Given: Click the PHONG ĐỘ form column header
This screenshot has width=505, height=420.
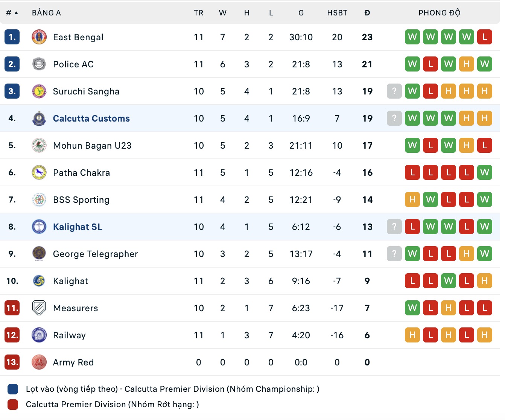Looking at the screenshot, I should 439,13.
